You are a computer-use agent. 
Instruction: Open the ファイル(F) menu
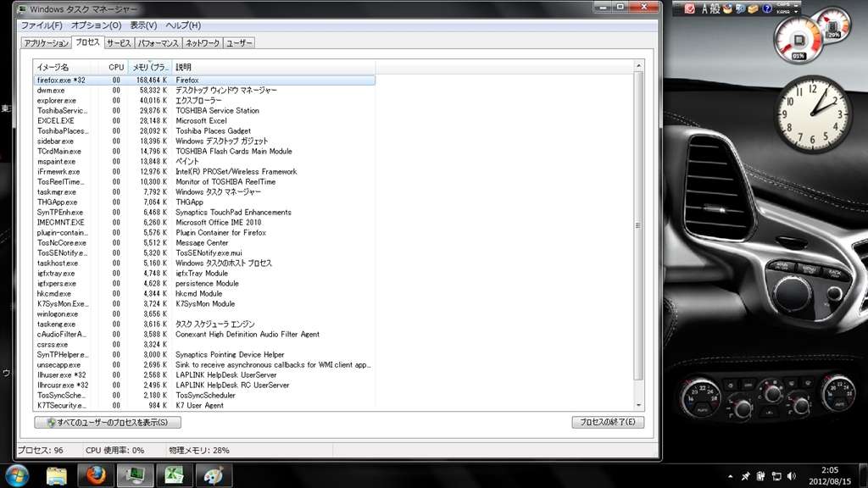pos(42,25)
